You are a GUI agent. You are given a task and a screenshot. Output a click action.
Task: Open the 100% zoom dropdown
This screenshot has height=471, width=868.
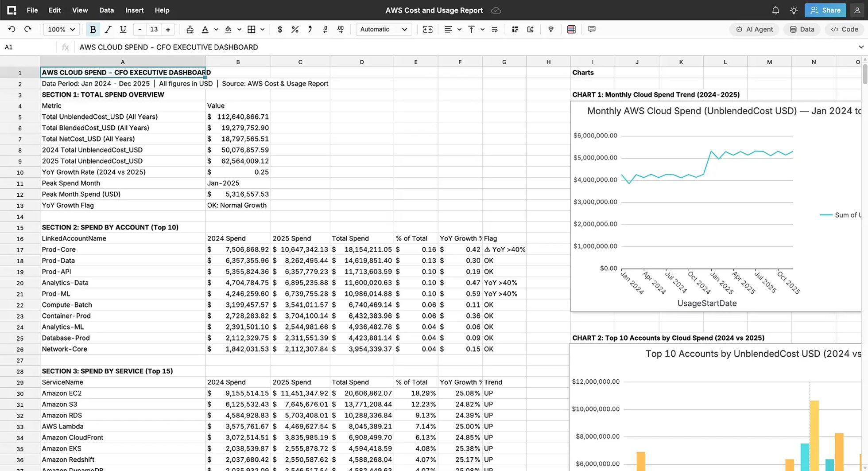click(x=61, y=29)
